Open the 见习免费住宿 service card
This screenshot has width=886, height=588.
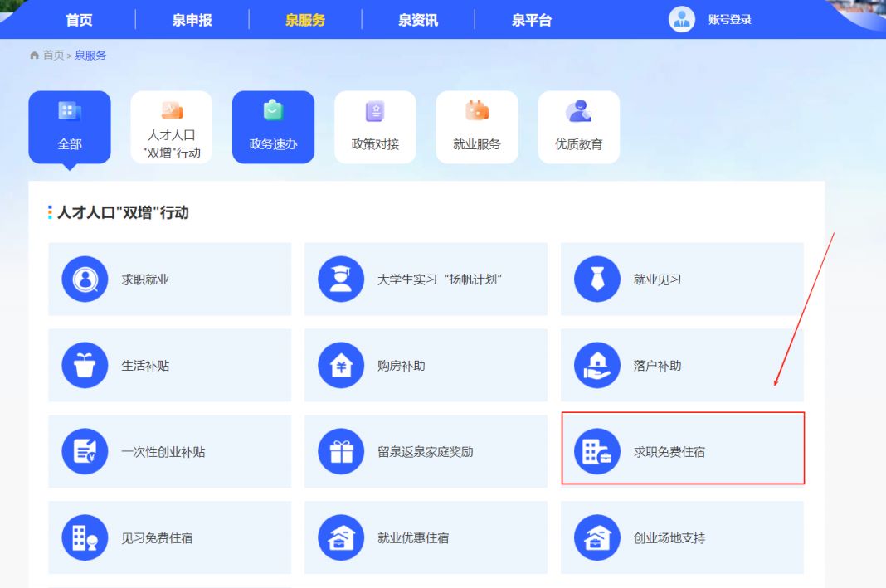(x=169, y=537)
